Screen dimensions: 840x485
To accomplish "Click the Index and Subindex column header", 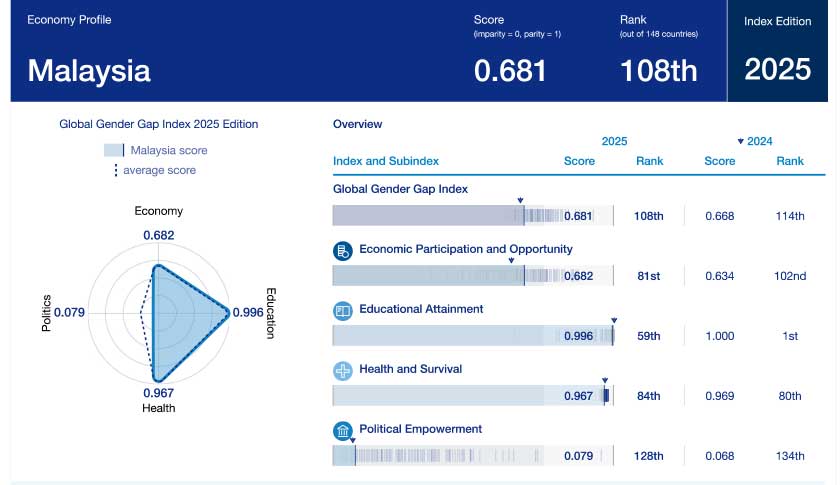I will tap(386, 161).
